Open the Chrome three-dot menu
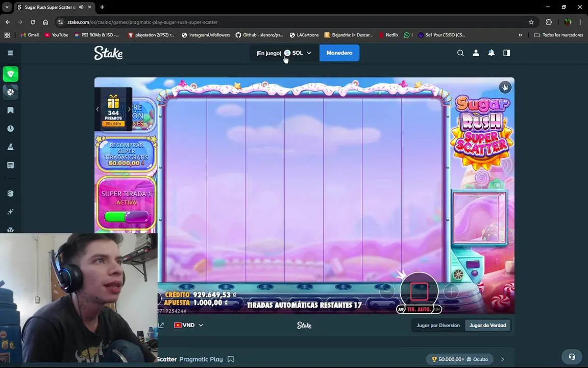 click(580, 22)
